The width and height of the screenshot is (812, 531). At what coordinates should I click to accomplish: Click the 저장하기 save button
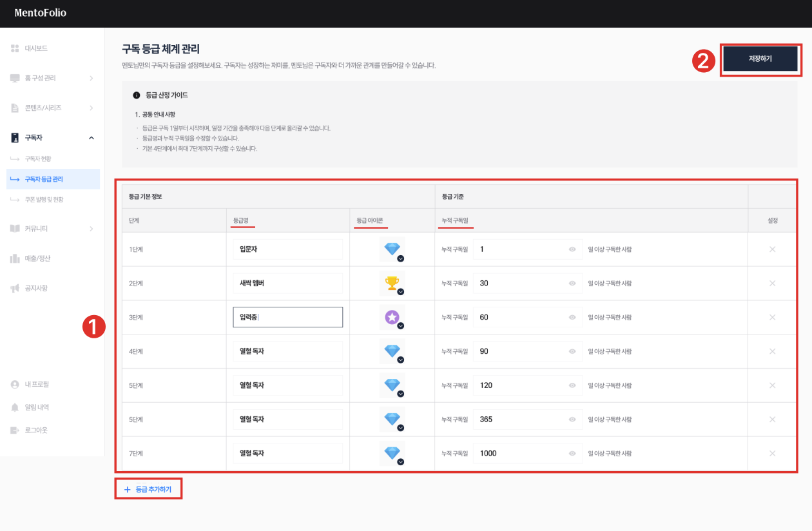coord(760,59)
